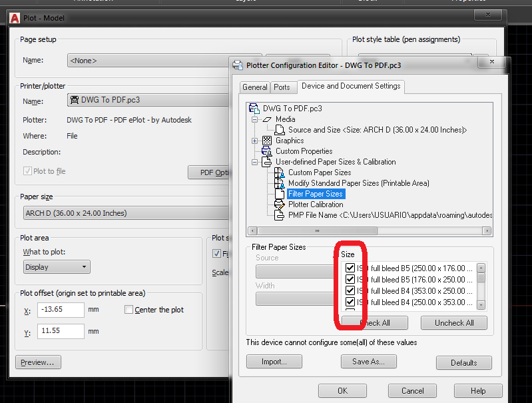532x403 pixels.
Task: Click the Help button
Action: 478,391
